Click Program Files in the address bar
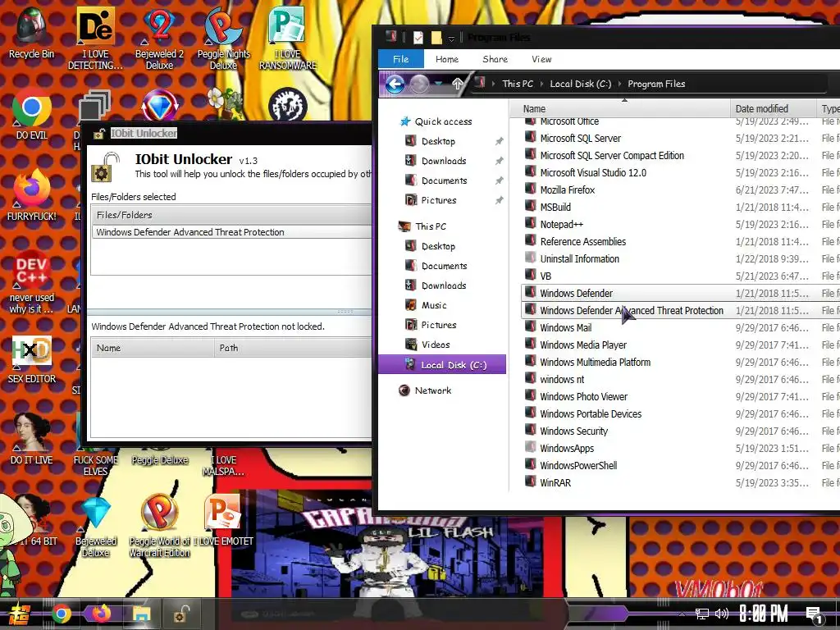Viewport: 840px width, 630px height. pos(656,84)
